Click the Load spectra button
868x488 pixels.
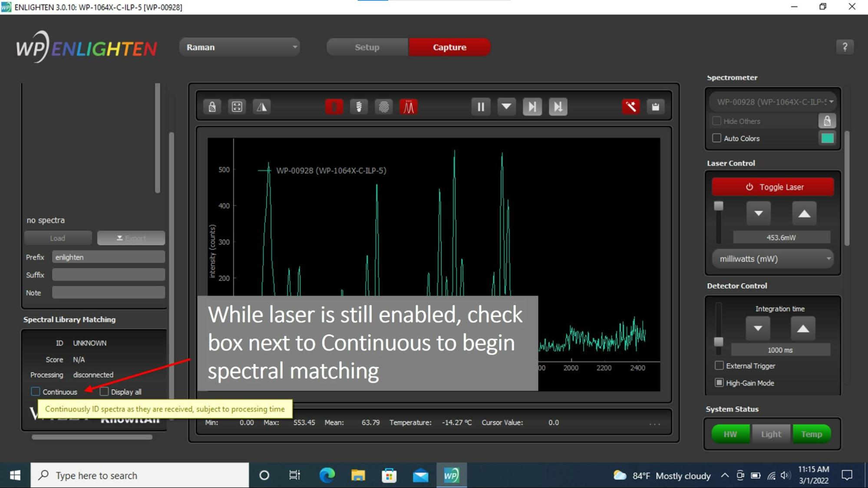point(58,238)
